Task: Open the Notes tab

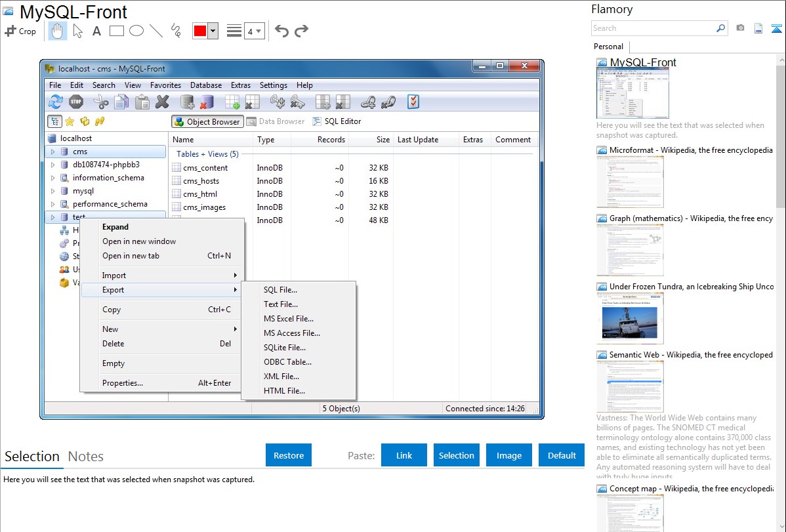Action: (86, 457)
